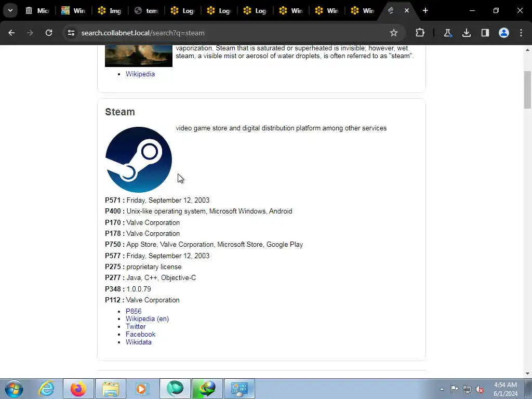The width and height of the screenshot is (532, 399).
Task: Open a new tab with plus button
Action: tap(425, 10)
